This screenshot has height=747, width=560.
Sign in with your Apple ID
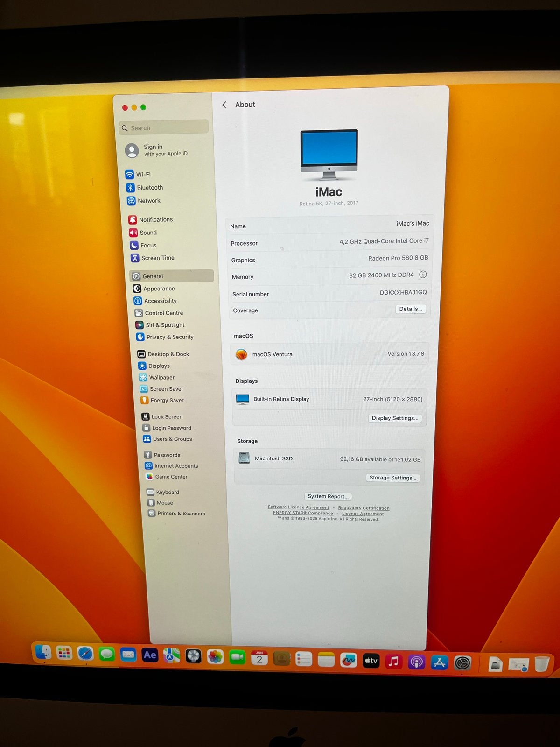[156, 150]
